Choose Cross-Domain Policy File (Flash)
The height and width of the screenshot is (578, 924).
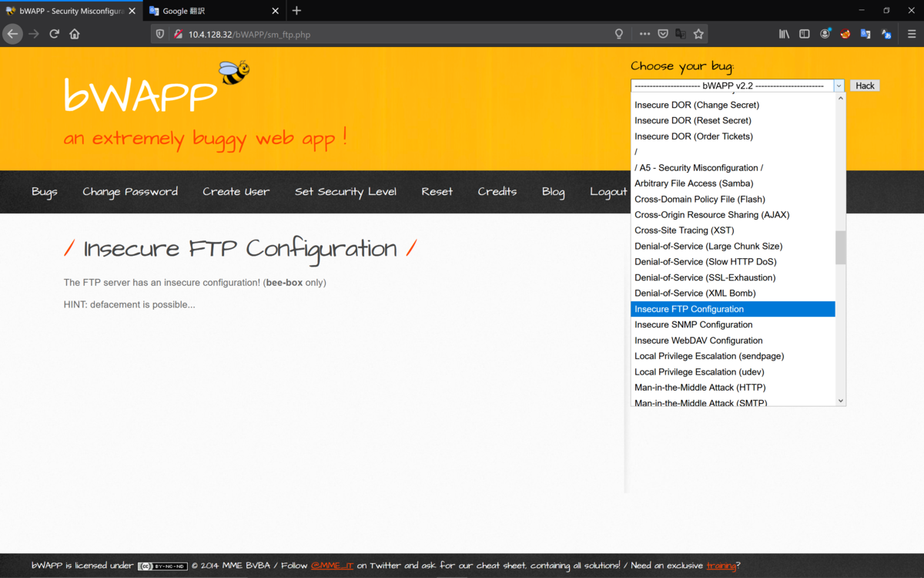click(x=733, y=199)
